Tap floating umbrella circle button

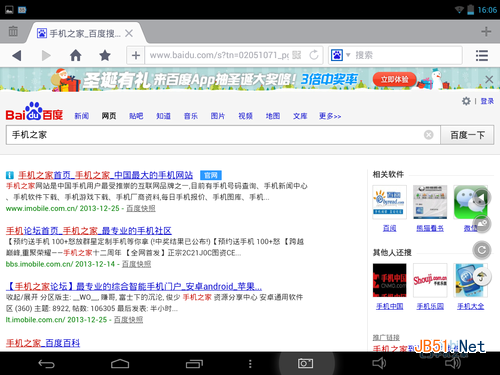coord(482,276)
